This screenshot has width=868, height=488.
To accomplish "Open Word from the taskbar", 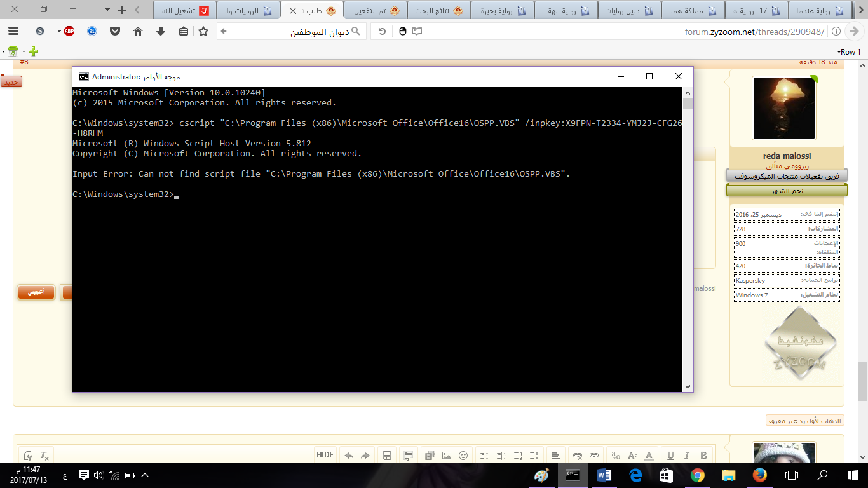I will point(604,475).
